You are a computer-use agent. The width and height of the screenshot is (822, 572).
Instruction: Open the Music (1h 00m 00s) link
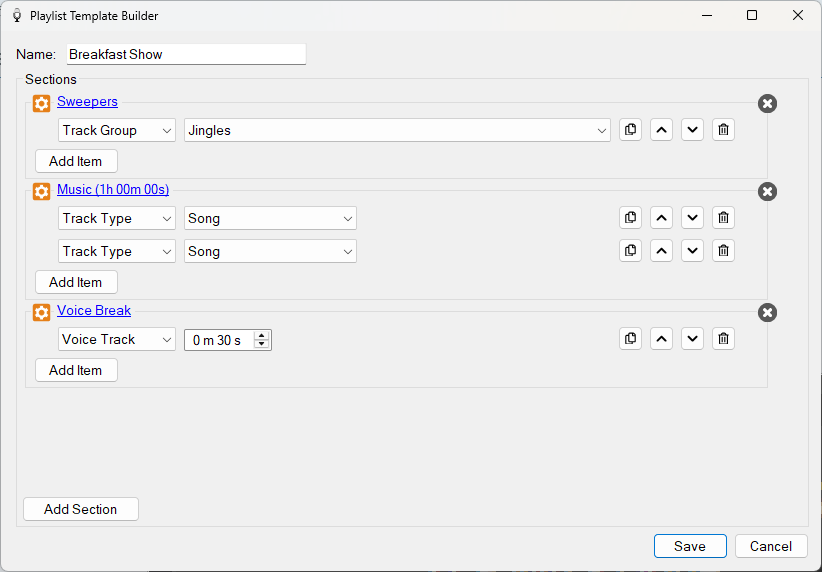113,189
